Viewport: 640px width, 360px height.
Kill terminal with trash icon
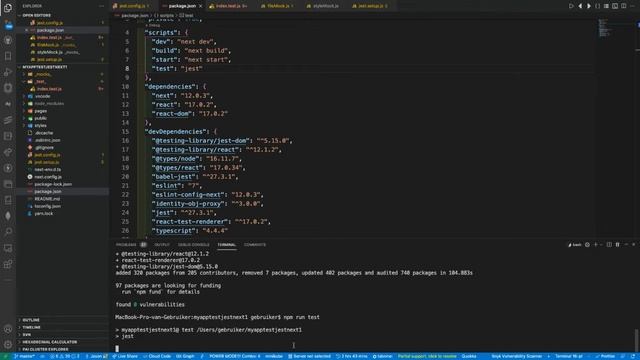tap(618, 244)
